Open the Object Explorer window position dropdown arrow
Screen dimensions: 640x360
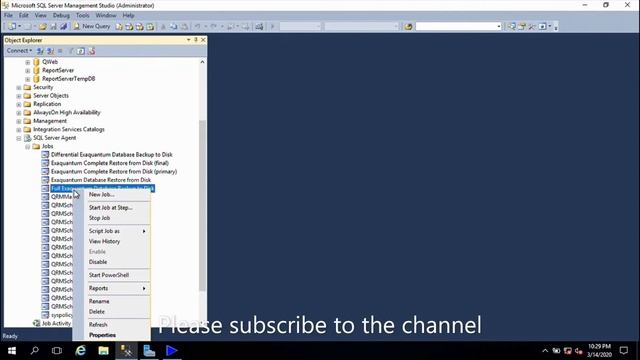click(x=189, y=40)
